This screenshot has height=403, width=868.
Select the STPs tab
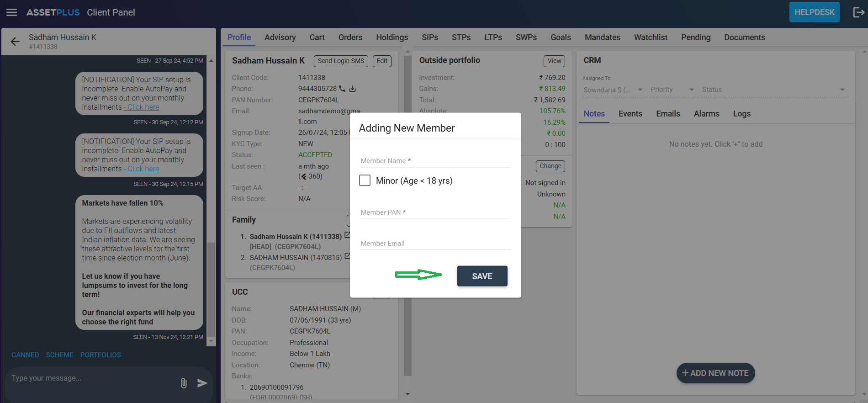[x=461, y=37]
